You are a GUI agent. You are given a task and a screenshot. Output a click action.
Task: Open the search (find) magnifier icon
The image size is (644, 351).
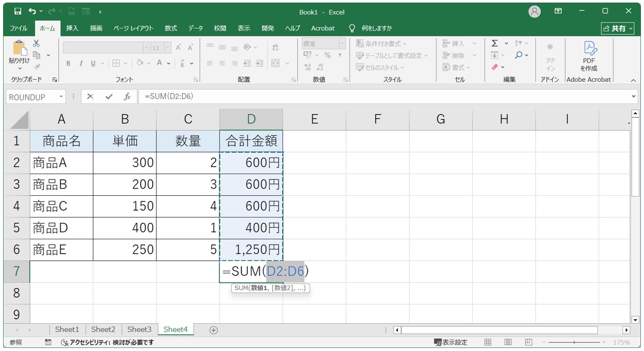[x=519, y=55]
